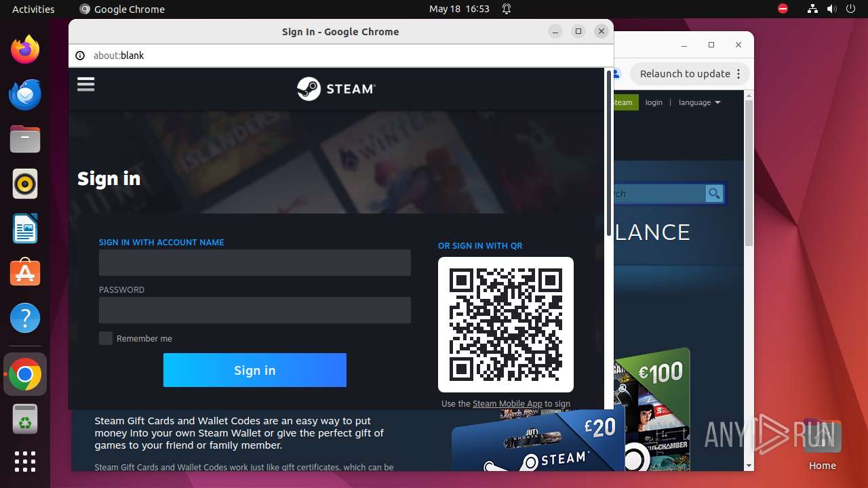This screenshot has width=868, height=488.
Task: Open the Files manager from the dock
Action: (x=25, y=139)
